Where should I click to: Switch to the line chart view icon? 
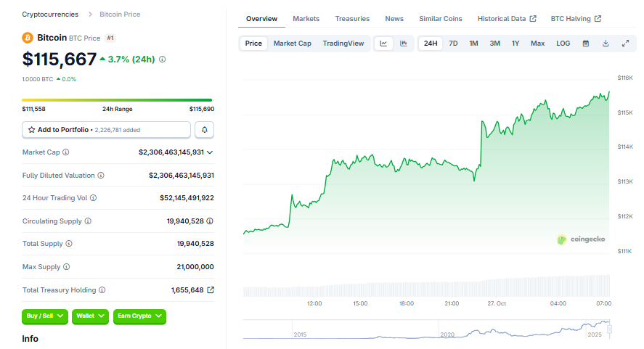[383, 44]
